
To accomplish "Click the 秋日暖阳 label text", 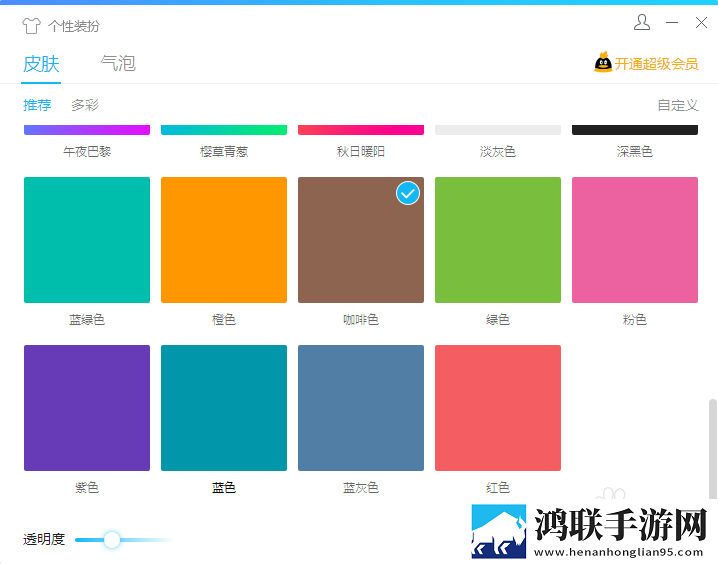I will click(361, 152).
